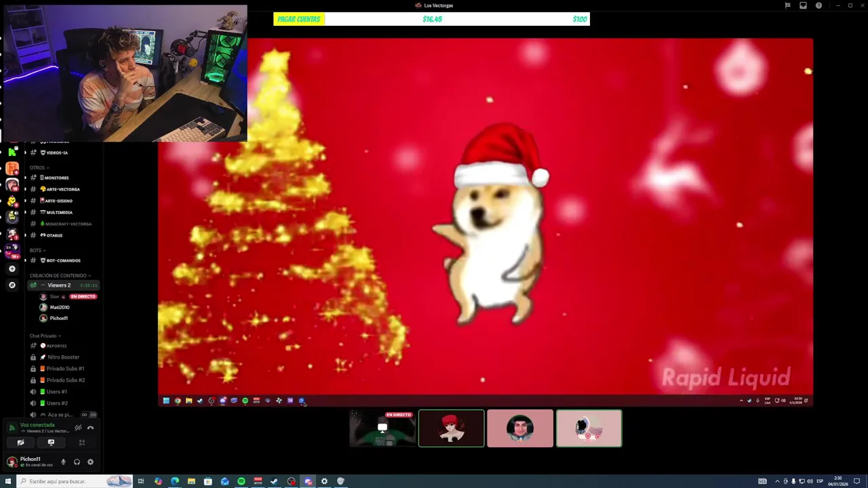The height and width of the screenshot is (488, 868).
Task: Open Steam from the taskbar
Action: tap(274, 481)
